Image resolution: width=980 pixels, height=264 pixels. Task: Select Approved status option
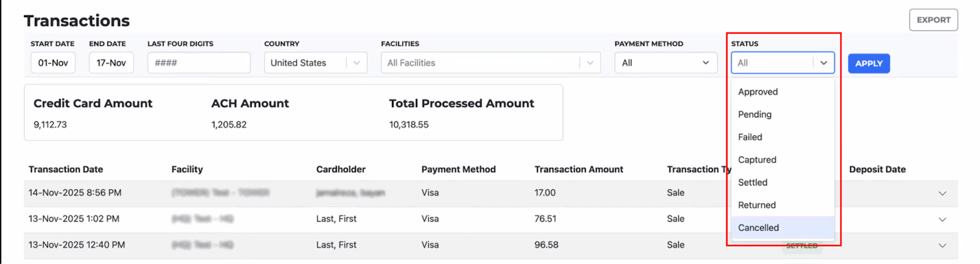tap(758, 92)
